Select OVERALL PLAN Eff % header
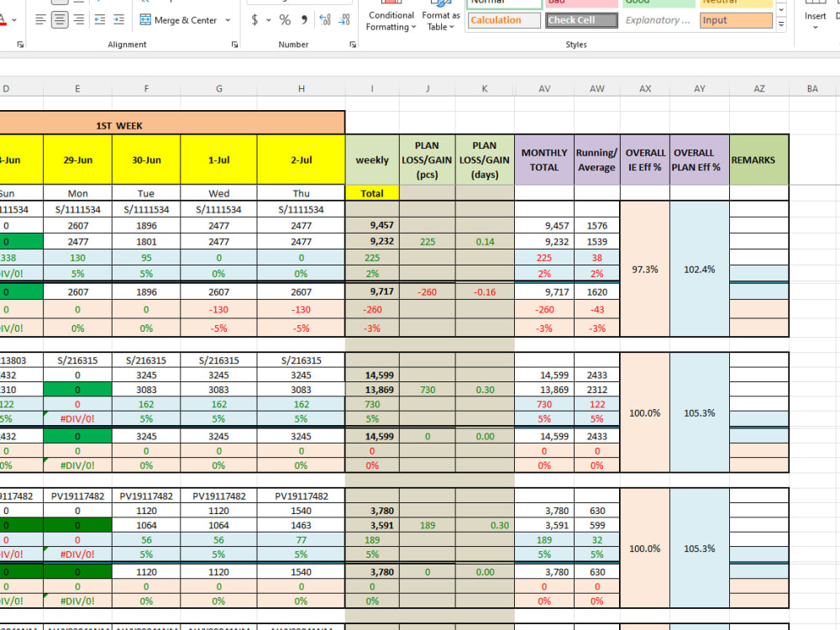Viewport: 840px width, 630px height. (x=699, y=160)
